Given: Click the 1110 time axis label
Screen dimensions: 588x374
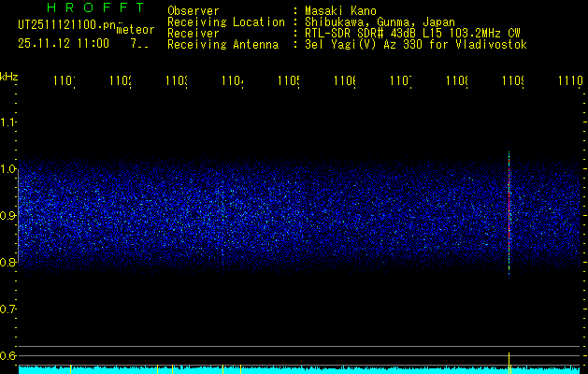Looking at the screenshot, I should pyautogui.click(x=569, y=83).
